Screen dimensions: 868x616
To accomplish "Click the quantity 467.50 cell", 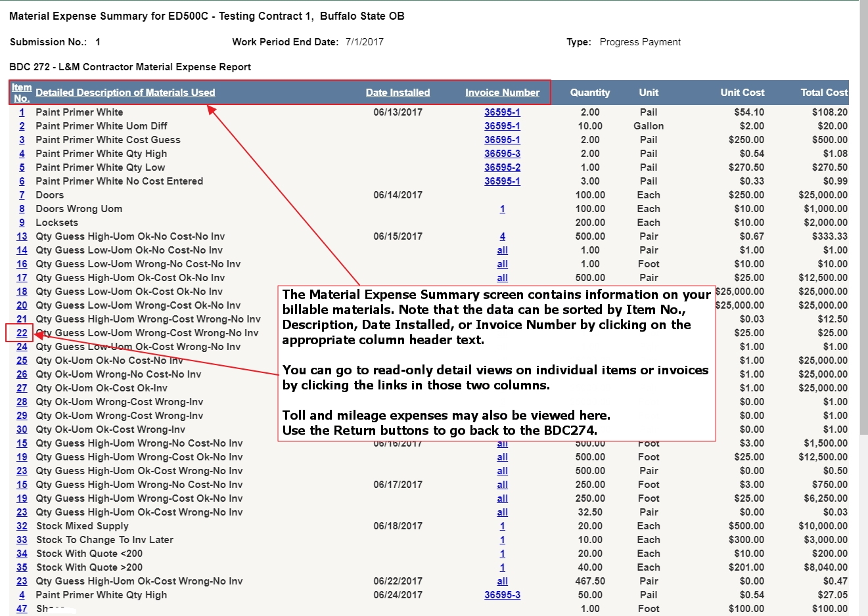I will [590, 581].
